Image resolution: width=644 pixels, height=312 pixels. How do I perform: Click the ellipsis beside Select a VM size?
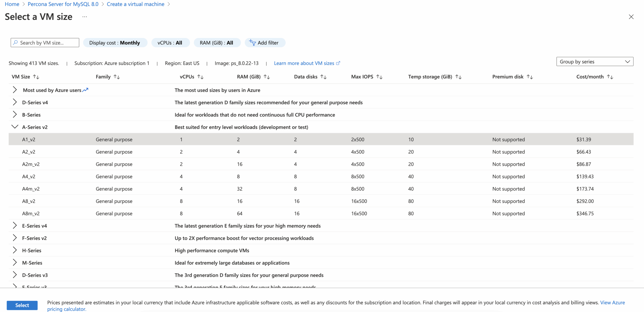[x=85, y=17]
